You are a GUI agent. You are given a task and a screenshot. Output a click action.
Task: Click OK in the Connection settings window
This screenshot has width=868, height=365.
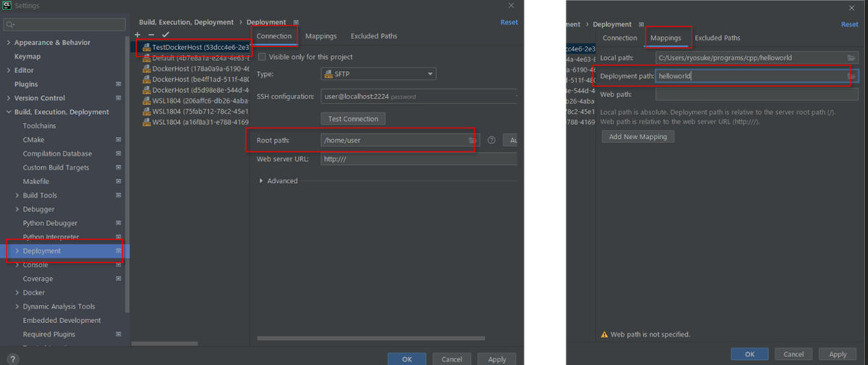(407, 359)
